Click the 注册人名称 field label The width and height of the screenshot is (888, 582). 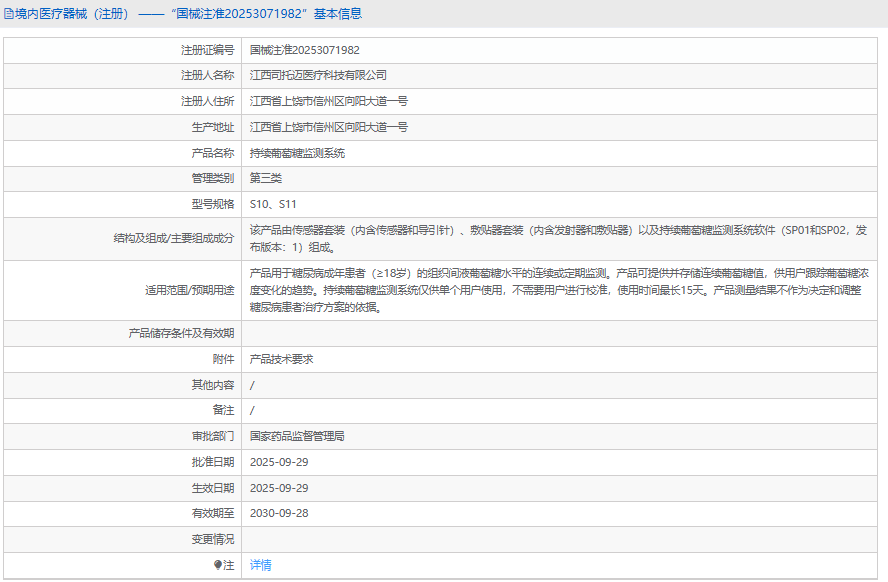(207, 75)
